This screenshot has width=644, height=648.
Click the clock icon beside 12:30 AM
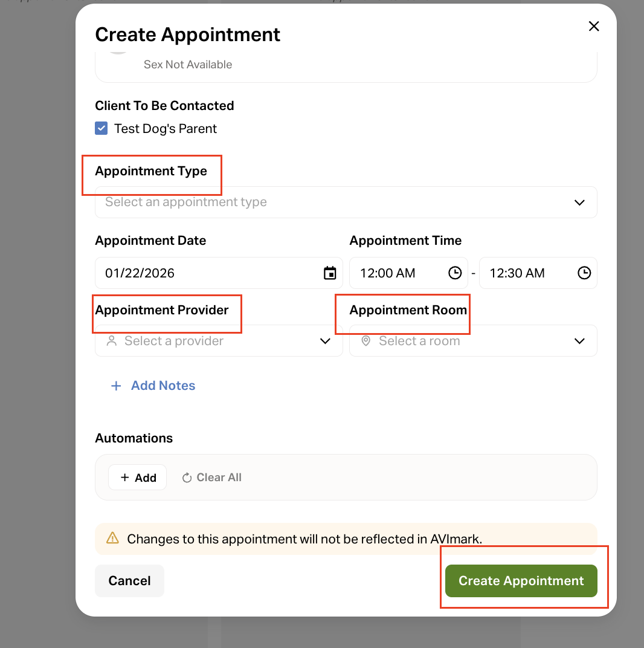[584, 273]
